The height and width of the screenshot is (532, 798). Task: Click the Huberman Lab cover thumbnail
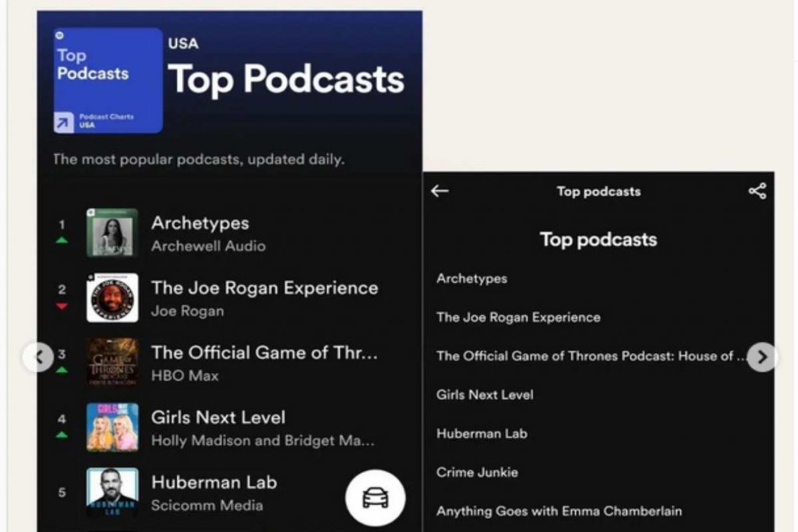(112, 491)
